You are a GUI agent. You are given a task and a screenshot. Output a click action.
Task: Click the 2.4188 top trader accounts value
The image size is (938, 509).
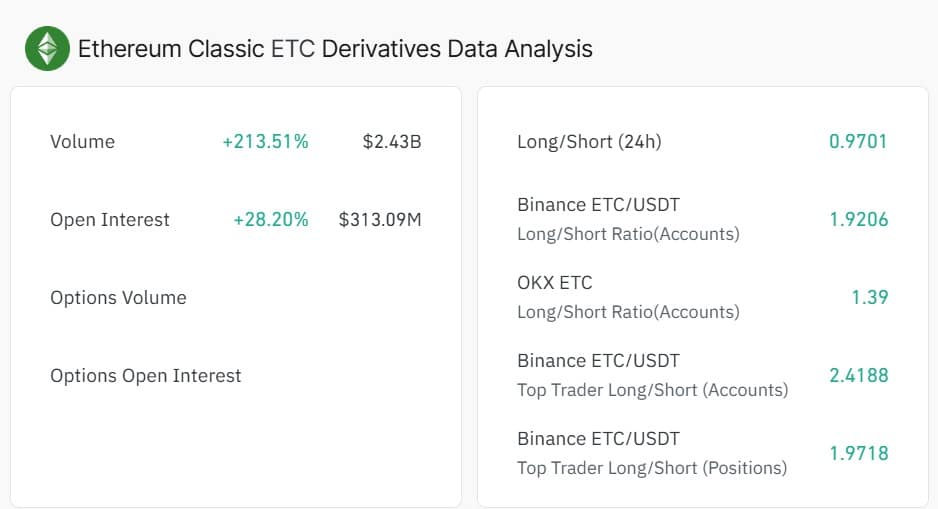point(858,376)
